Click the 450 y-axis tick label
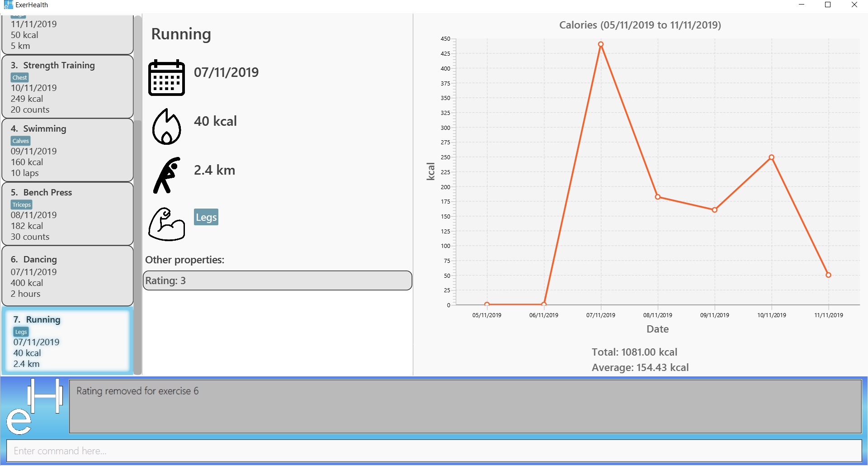 [x=445, y=39]
